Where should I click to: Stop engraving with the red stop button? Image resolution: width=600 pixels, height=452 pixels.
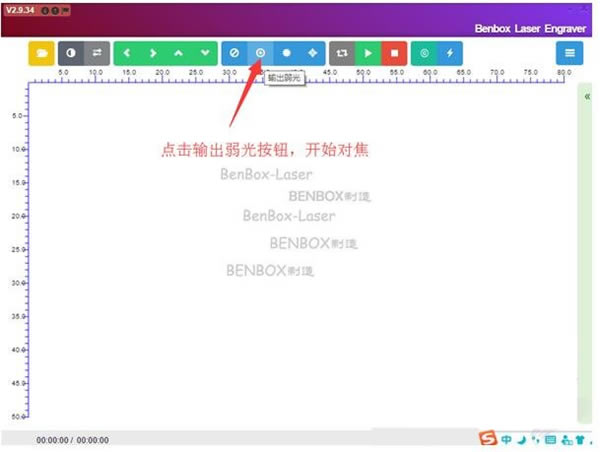click(394, 53)
